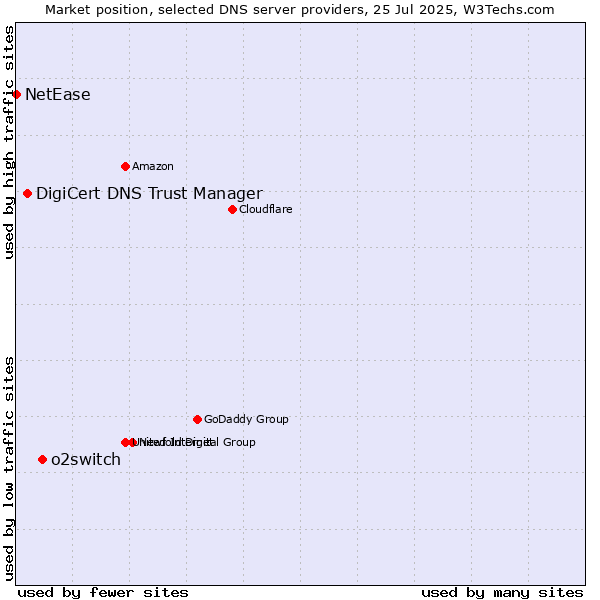Screen dimensions: 600x600
Task: Click the Cloudflare red data point
Action: pyautogui.click(x=233, y=210)
